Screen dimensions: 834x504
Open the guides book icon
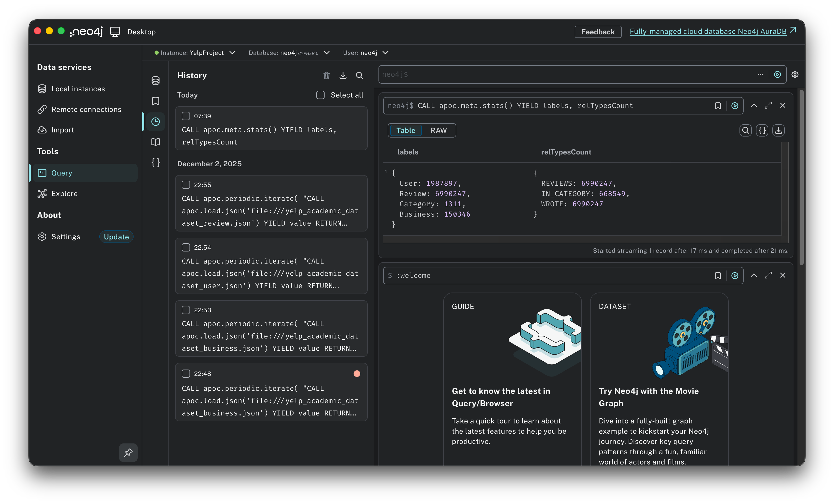coord(155,142)
